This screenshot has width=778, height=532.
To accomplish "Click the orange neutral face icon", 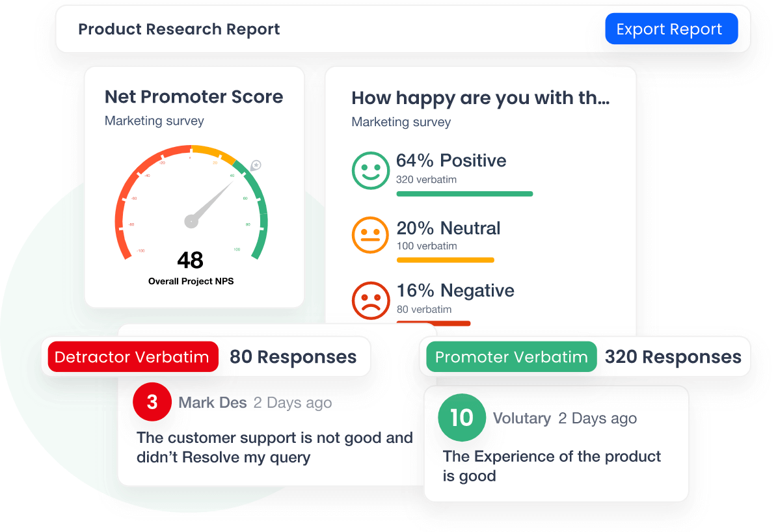I will click(370, 235).
